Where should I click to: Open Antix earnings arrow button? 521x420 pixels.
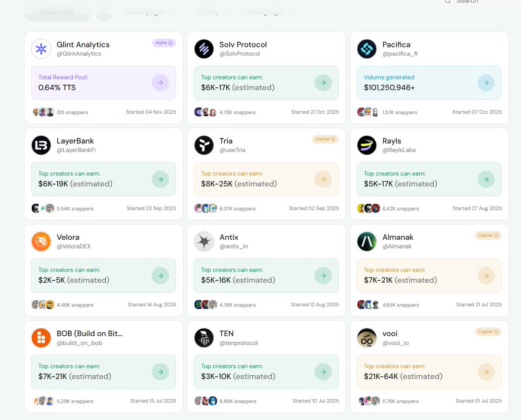pos(323,275)
